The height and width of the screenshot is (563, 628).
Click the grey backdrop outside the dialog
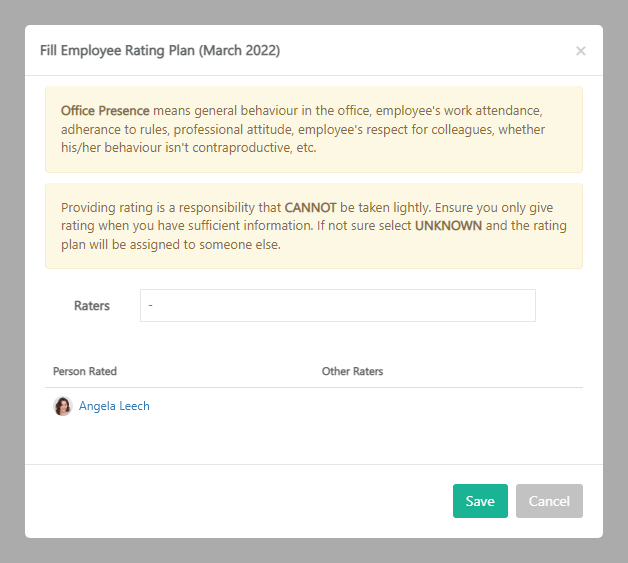point(12,280)
